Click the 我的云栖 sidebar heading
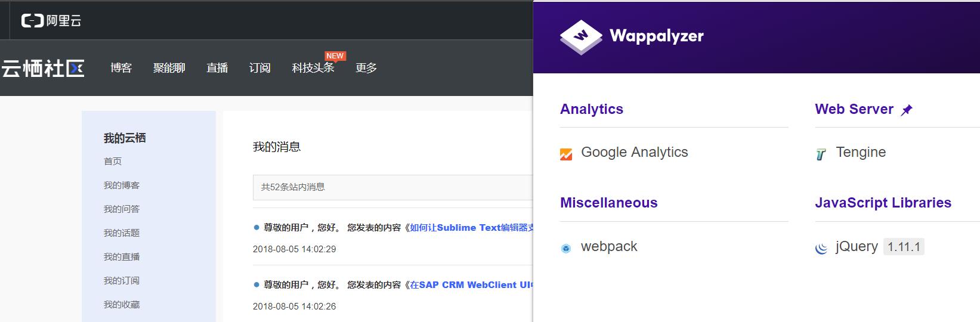This screenshot has height=322, width=980. pyautogui.click(x=125, y=138)
